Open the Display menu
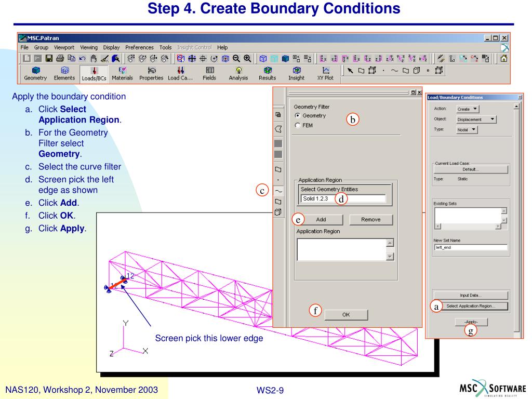 tap(111, 47)
